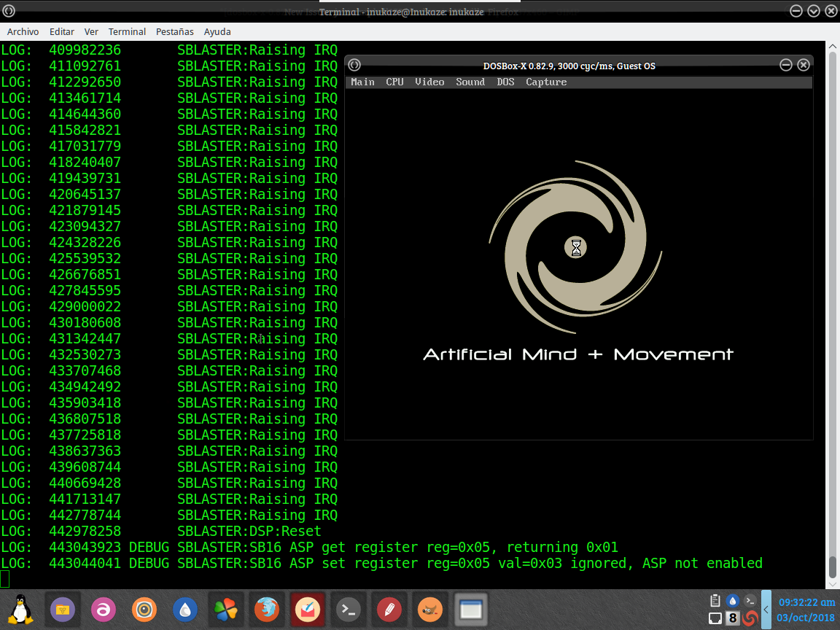840x630 pixels.
Task: Click the date 03/oct/2018
Action: [x=806, y=618]
